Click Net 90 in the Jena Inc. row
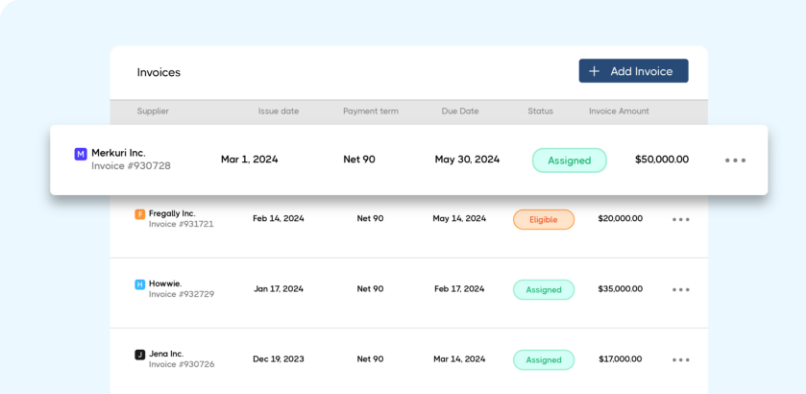The height and width of the screenshot is (394, 806). (370, 359)
